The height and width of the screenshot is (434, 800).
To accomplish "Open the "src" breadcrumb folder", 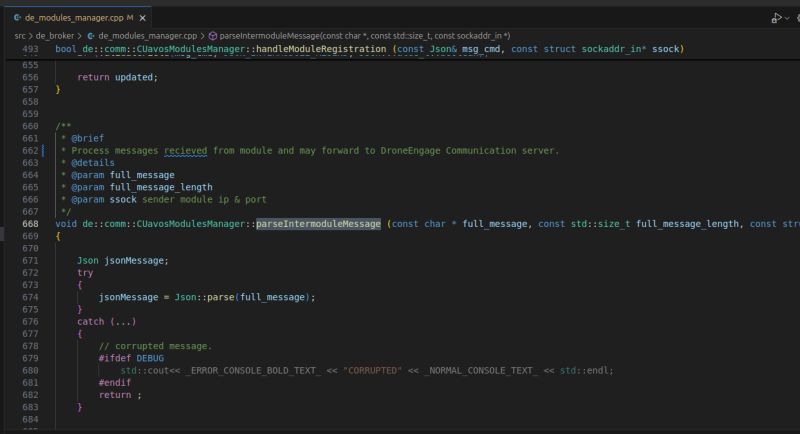I will [x=20, y=36].
